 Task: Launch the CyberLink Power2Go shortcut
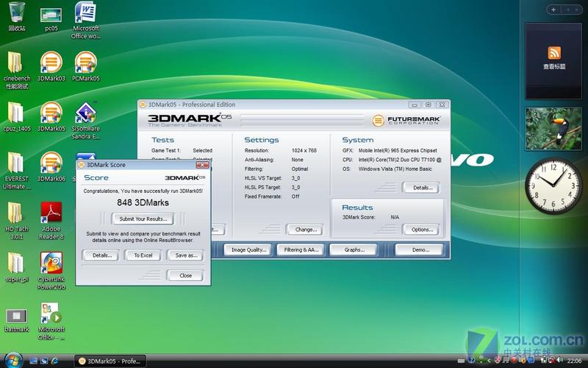51,271
